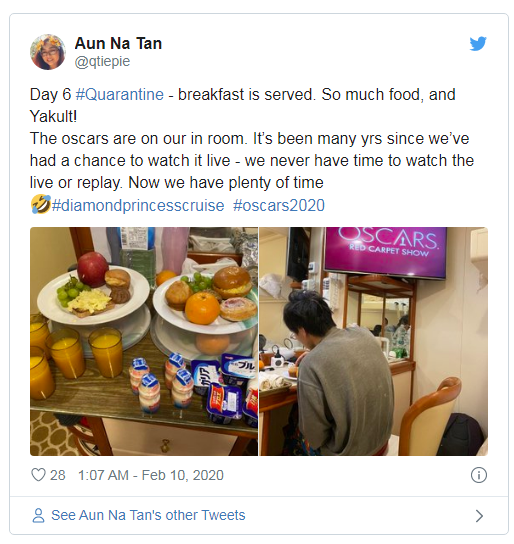Click the Yakult bottles in breakfast photo

[162, 382]
